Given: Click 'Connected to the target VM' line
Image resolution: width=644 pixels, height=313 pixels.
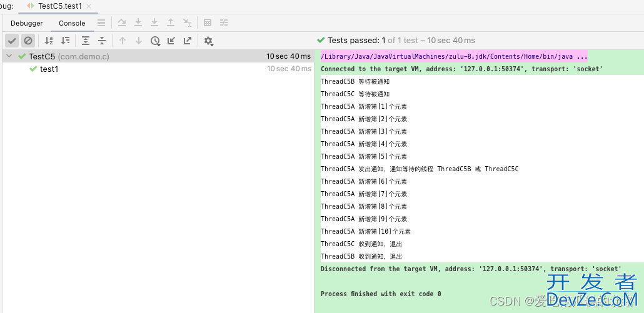Looking at the screenshot, I should pos(461,69).
